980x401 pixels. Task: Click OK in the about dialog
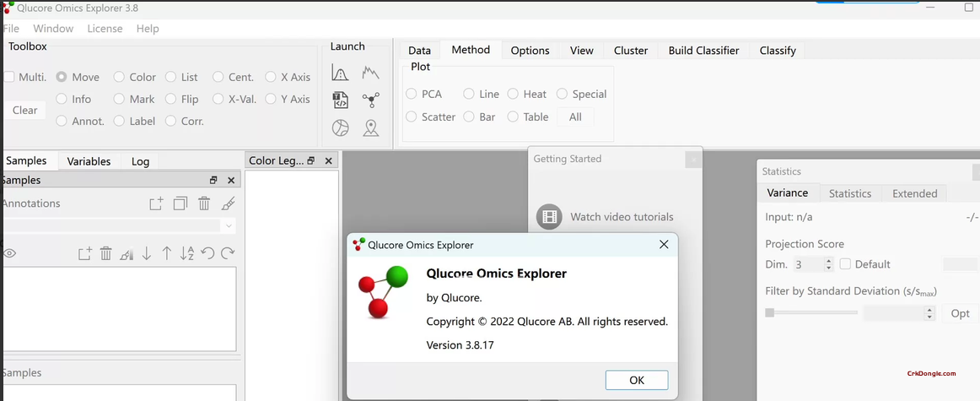pos(637,380)
